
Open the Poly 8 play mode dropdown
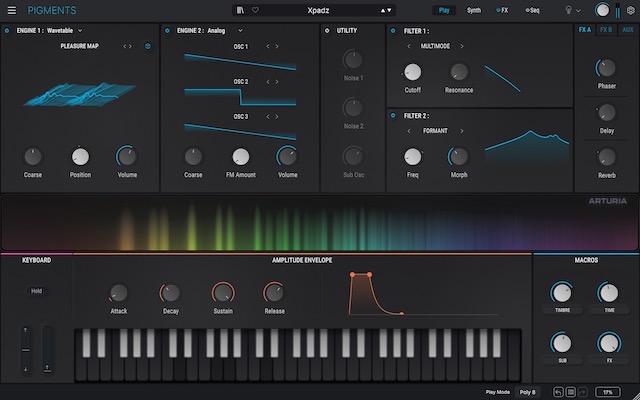coord(528,392)
